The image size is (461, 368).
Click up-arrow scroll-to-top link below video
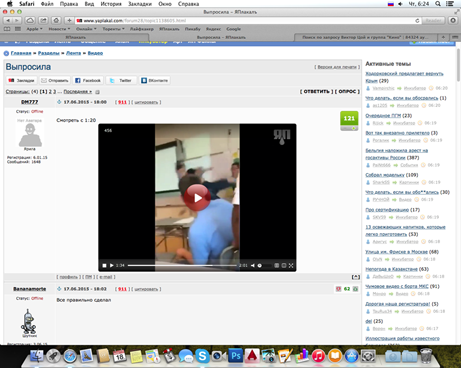click(356, 277)
